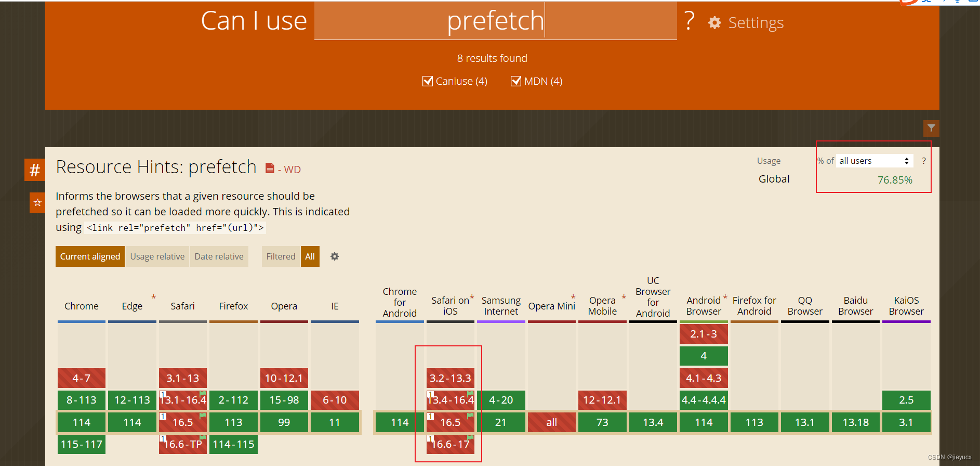Star the Resource Hints prefetch feature
This screenshot has height=466, width=980.
37,202
